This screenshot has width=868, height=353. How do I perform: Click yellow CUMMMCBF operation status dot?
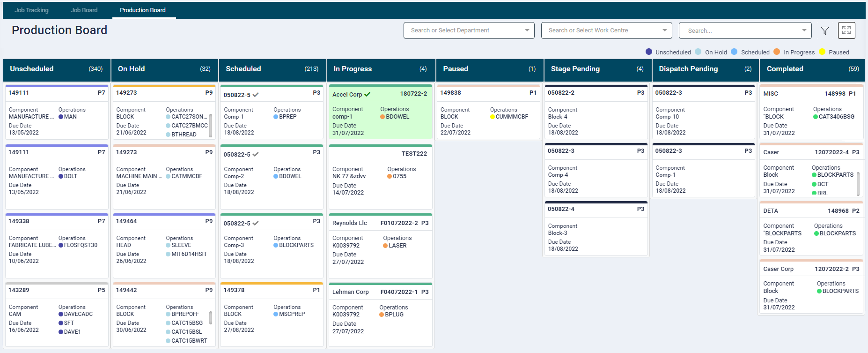click(x=493, y=117)
